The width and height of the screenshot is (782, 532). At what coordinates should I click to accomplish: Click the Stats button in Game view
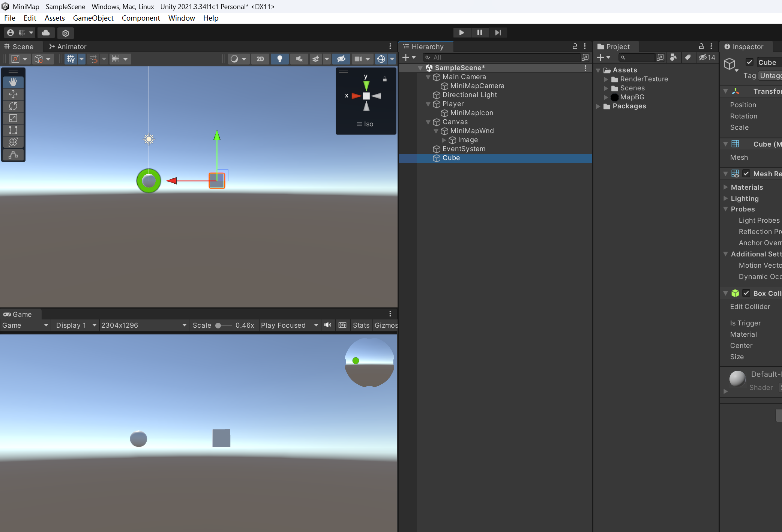[x=361, y=325]
